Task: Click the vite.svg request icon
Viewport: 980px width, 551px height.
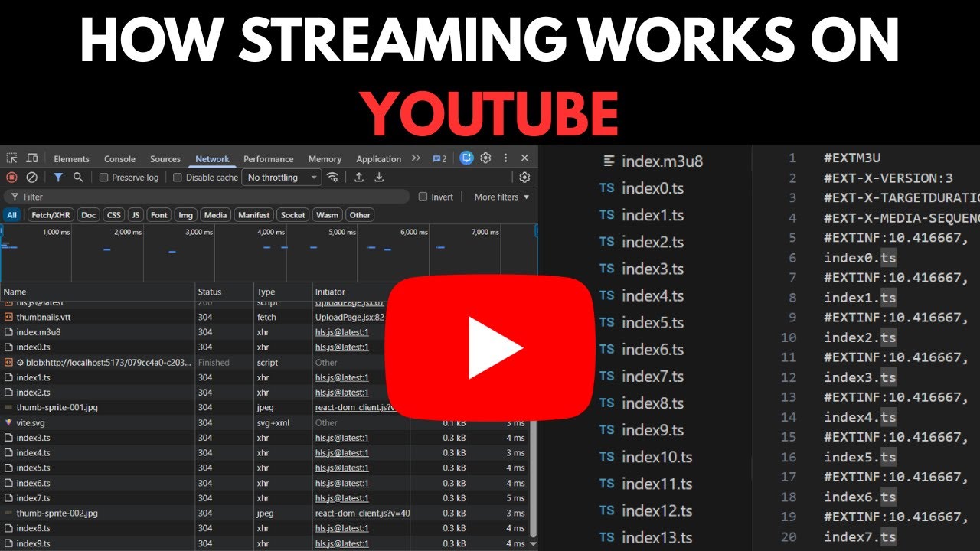Action: pyautogui.click(x=8, y=422)
